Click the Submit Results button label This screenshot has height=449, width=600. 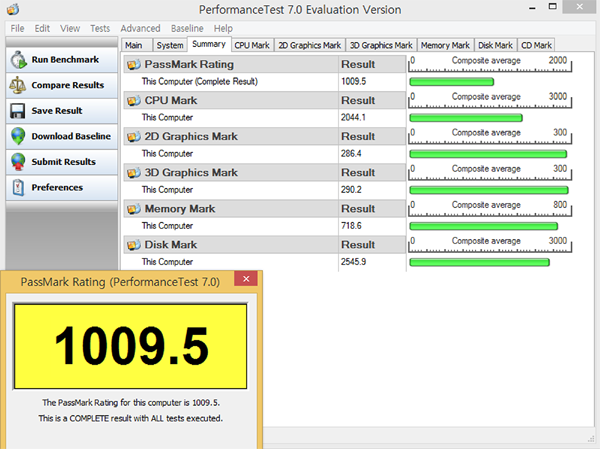point(64,162)
